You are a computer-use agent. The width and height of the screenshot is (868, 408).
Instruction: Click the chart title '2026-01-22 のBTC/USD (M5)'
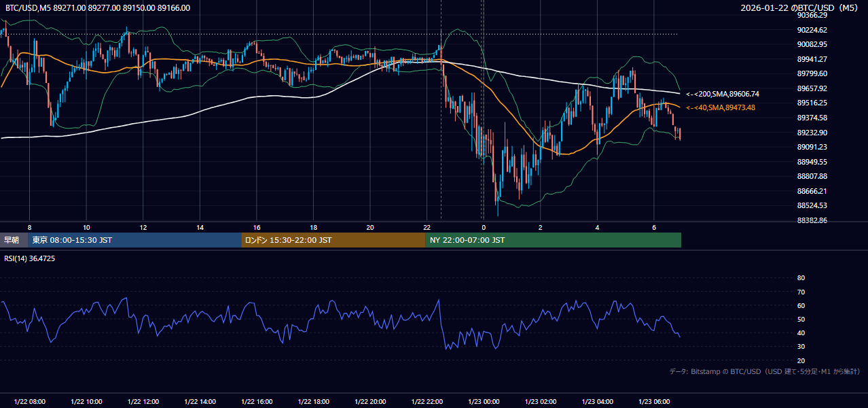click(x=801, y=8)
